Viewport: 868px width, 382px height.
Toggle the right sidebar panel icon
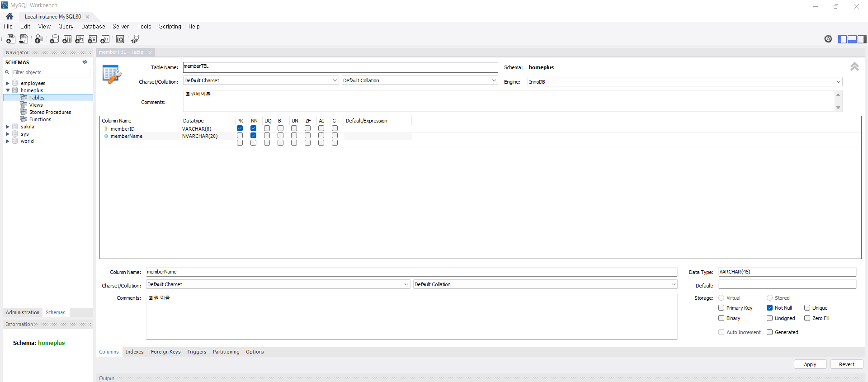(862, 39)
